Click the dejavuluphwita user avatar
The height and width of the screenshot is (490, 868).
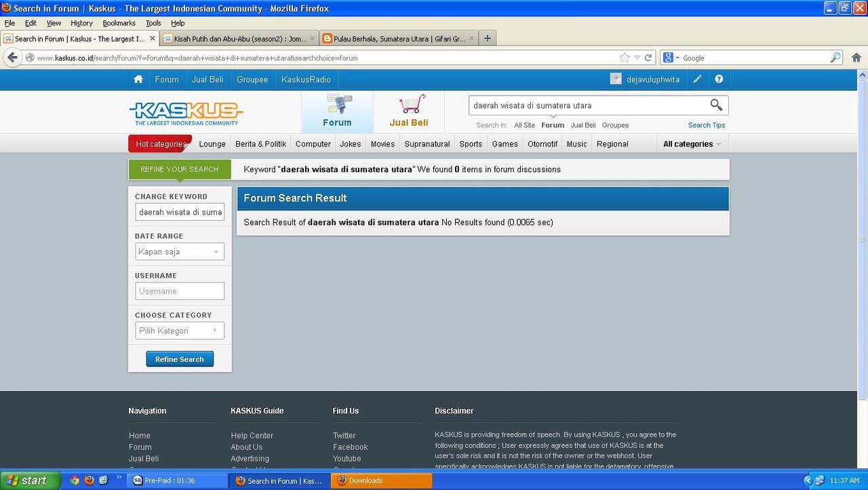coord(616,79)
